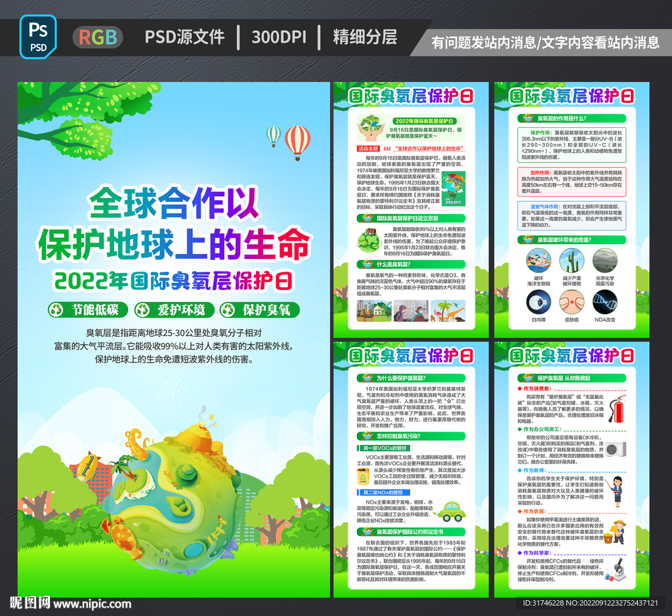This screenshot has width=672, height=616.
Task: Click the 节能低碳 green badge
Action: coord(88,310)
